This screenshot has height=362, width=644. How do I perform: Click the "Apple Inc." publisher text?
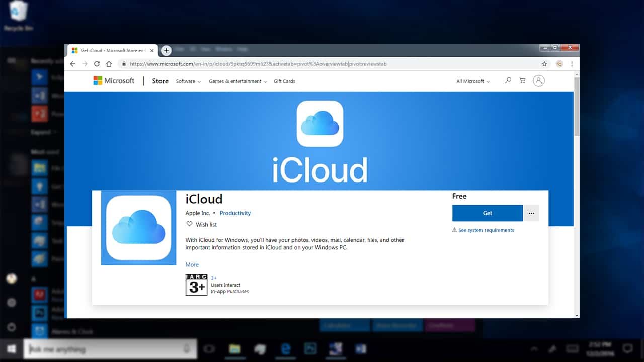coord(198,213)
